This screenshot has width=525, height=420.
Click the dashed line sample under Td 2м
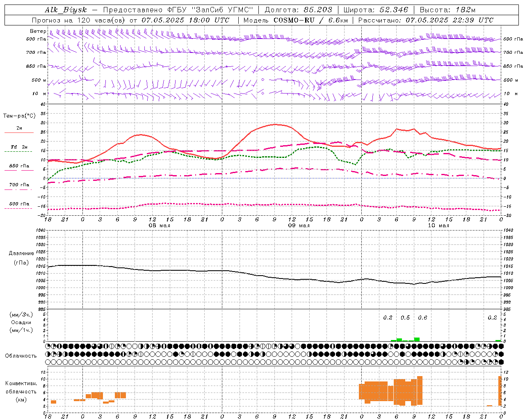(x=19, y=152)
